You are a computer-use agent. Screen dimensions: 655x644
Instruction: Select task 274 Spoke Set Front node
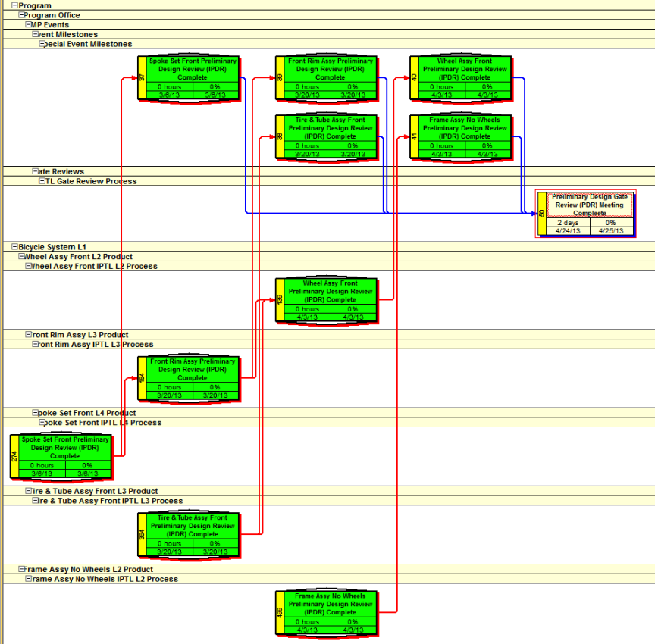point(64,448)
